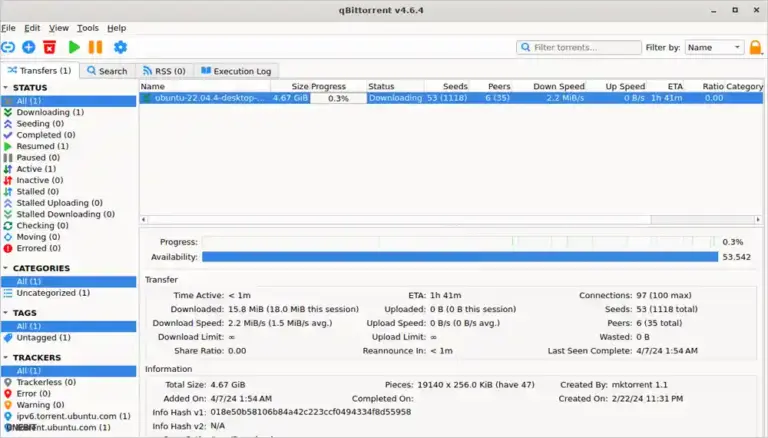Click the green Resume play icon
This screenshot has width=768, height=438.
pos(74,48)
